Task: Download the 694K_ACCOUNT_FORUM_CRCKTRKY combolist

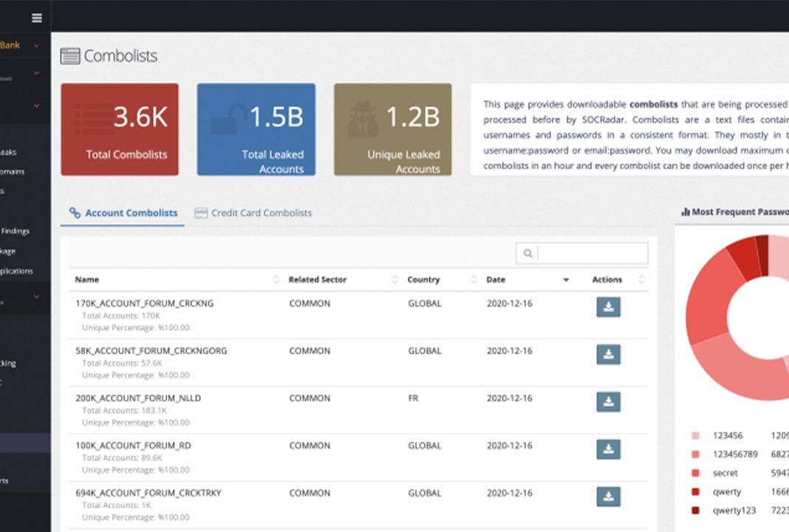Action: 608,497
